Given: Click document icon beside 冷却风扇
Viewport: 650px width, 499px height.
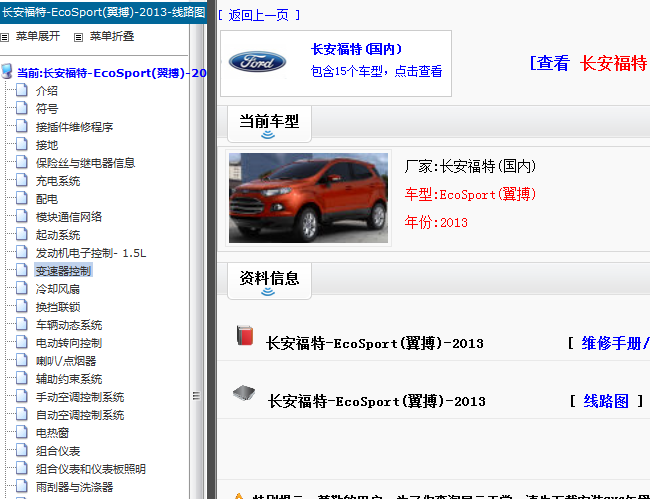Looking at the screenshot, I should click(x=22, y=288).
